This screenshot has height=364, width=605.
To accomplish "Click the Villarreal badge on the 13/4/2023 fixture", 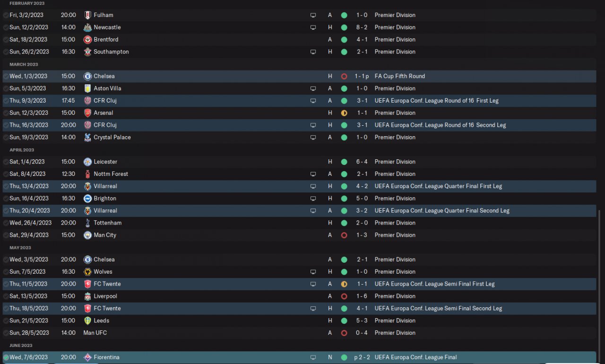I will point(87,186).
